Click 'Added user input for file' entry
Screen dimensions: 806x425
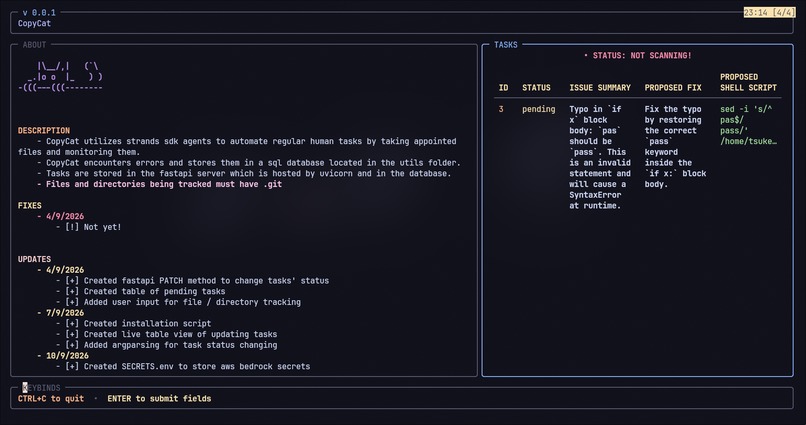(x=178, y=302)
